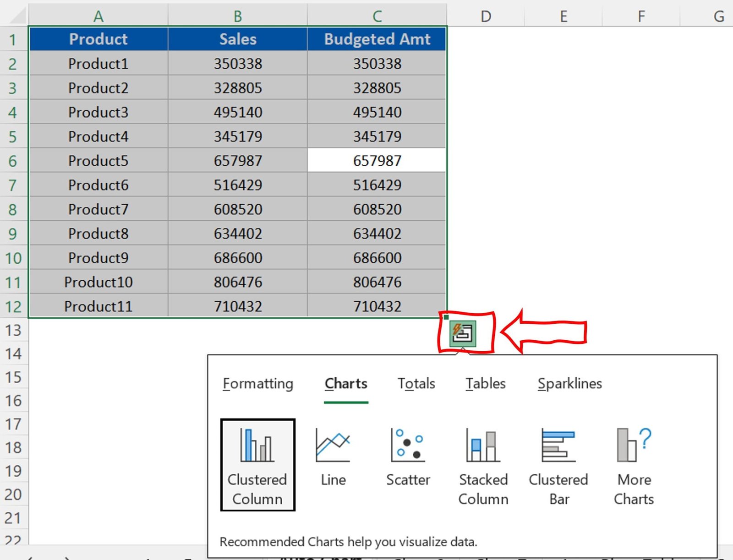Open the Sparklines tab
The height and width of the screenshot is (560, 733).
pos(569,384)
